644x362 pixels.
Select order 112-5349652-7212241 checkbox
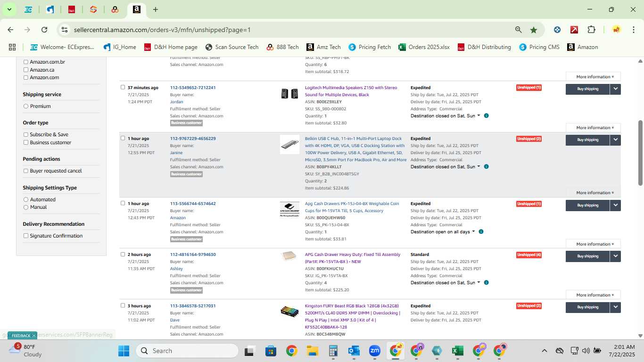tap(123, 87)
